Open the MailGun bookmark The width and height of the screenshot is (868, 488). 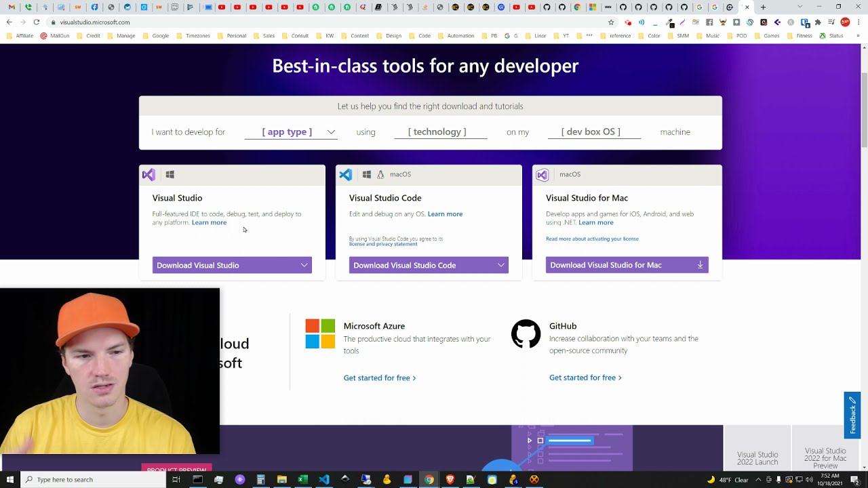(55, 36)
